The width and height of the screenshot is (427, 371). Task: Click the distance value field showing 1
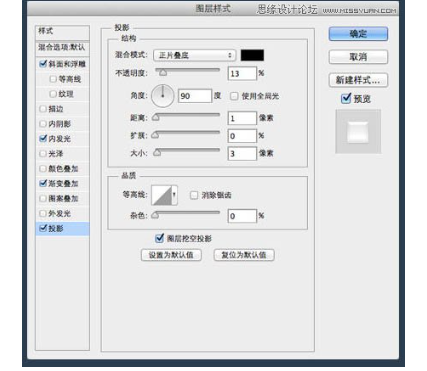click(x=242, y=118)
